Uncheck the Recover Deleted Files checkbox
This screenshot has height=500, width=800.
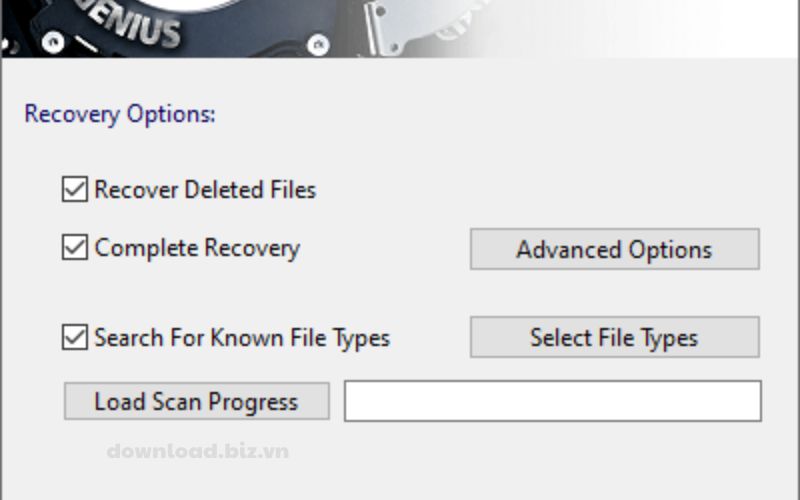[75, 189]
